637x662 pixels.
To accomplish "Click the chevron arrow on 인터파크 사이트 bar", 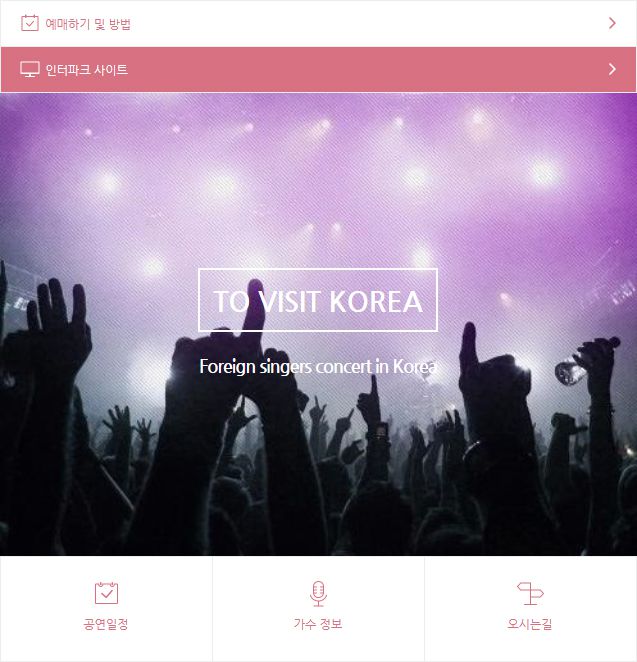I will tap(612, 69).
